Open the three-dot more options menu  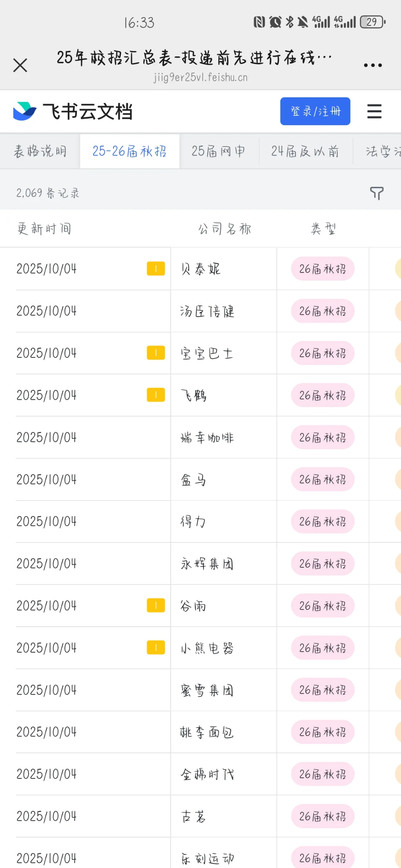coord(373,65)
